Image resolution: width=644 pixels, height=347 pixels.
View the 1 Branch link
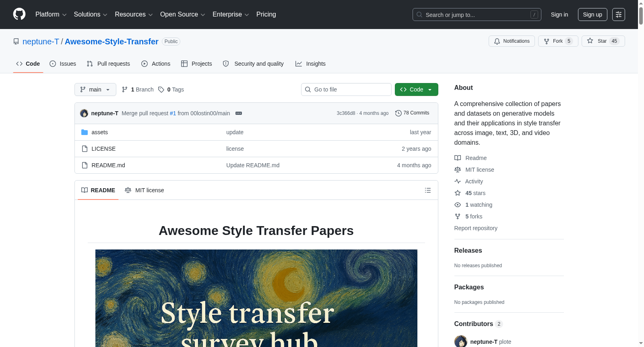[x=138, y=89]
